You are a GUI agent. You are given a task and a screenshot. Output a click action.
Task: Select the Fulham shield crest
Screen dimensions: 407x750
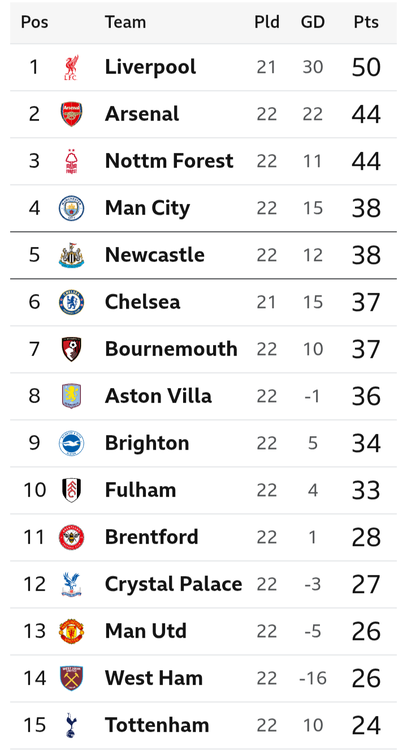tap(71, 490)
